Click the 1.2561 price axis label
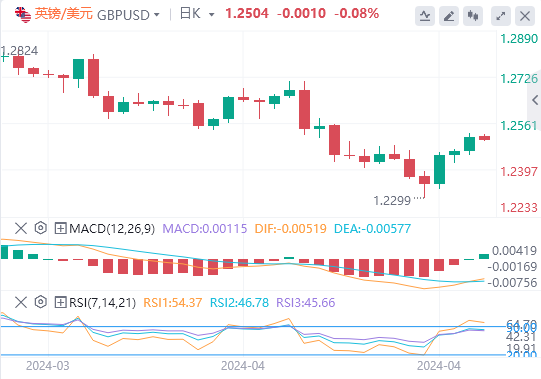 pyautogui.click(x=519, y=126)
